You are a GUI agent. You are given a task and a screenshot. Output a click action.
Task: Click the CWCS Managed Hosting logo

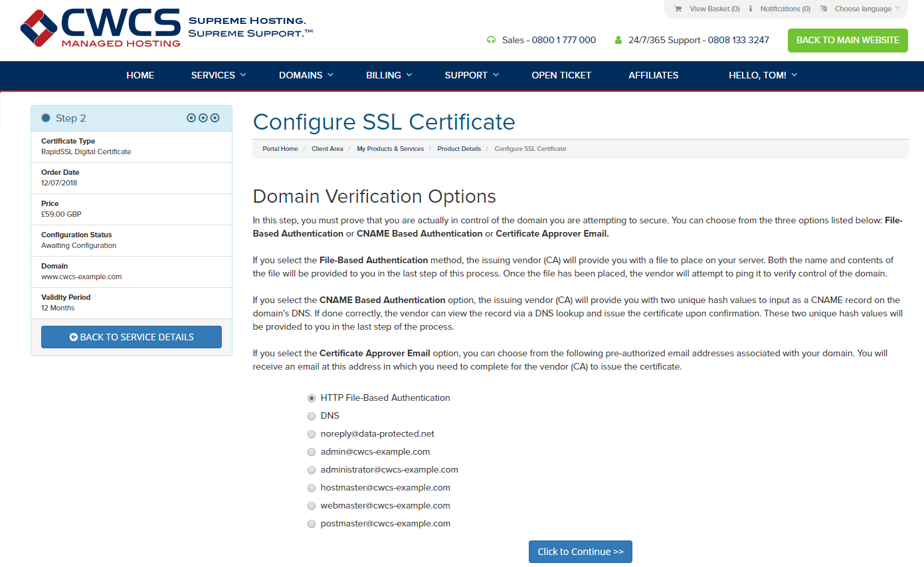(x=100, y=27)
